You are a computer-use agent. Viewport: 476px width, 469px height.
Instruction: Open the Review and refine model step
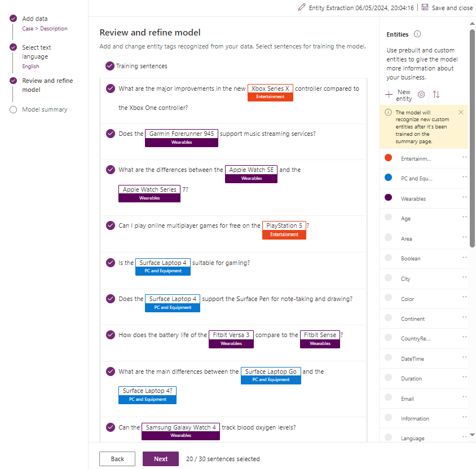(x=47, y=85)
